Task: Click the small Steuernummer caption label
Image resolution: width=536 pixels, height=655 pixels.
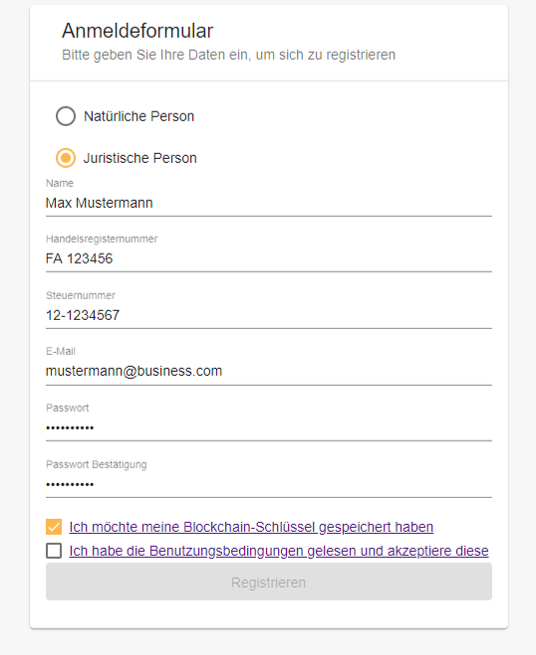Action: (x=80, y=295)
